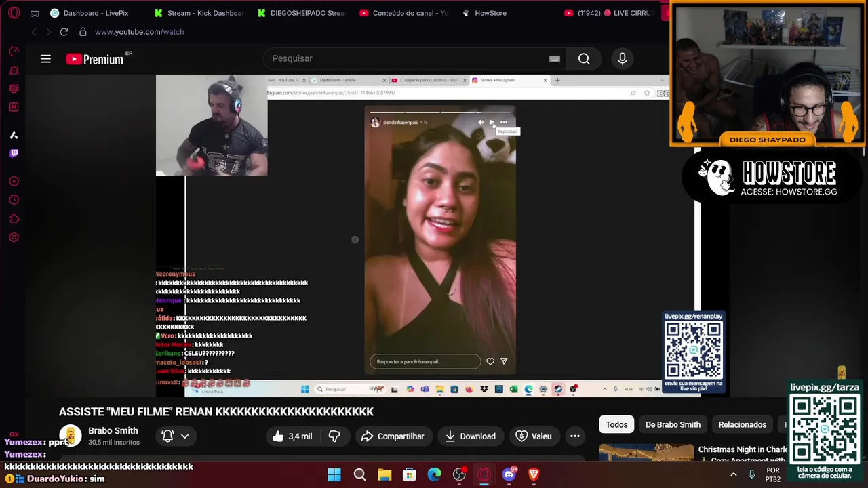Open the M chip icon in Opera sidebar
The height and width of the screenshot is (488, 868).
(14, 107)
